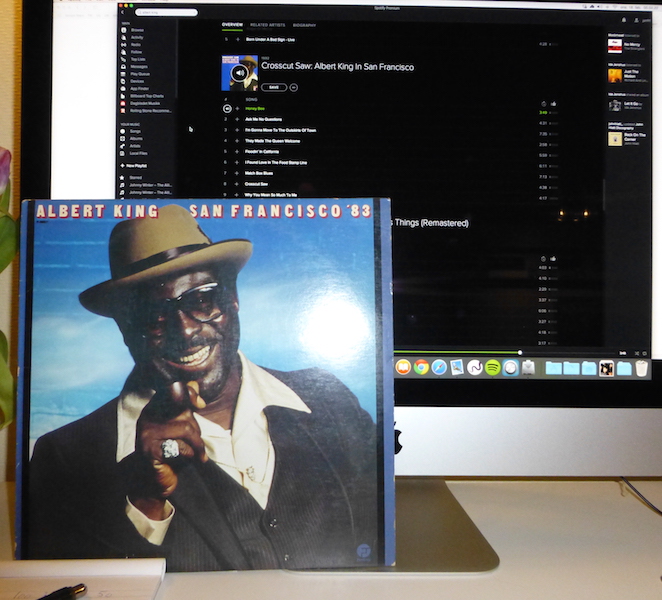The image size is (662, 600).
Task: Open Messages in the sidebar
Action: coord(139,67)
